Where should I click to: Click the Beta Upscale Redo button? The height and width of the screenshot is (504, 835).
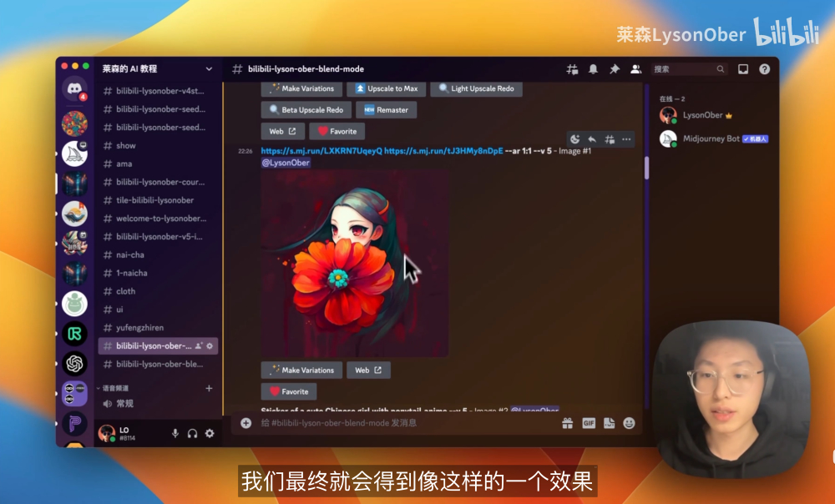pyautogui.click(x=306, y=109)
